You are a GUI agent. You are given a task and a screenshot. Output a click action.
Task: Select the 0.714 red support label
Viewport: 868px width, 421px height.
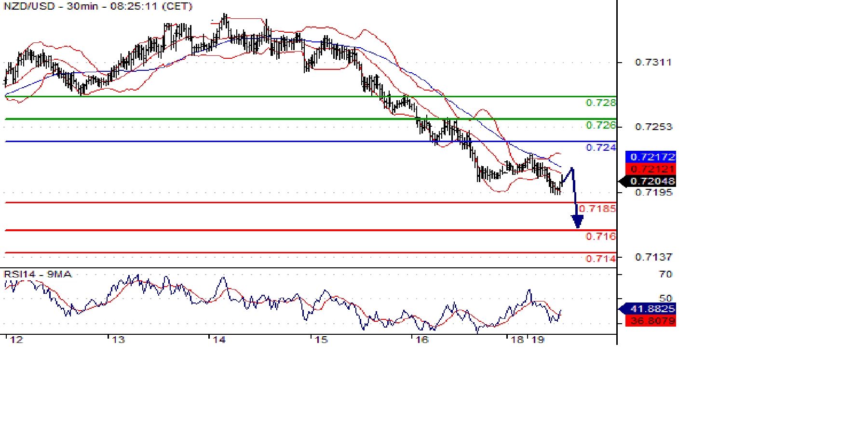coord(600,259)
